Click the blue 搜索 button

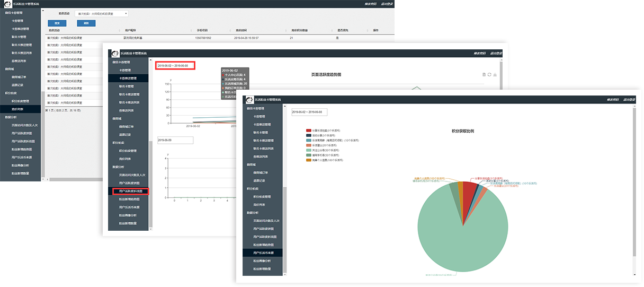pos(57,23)
